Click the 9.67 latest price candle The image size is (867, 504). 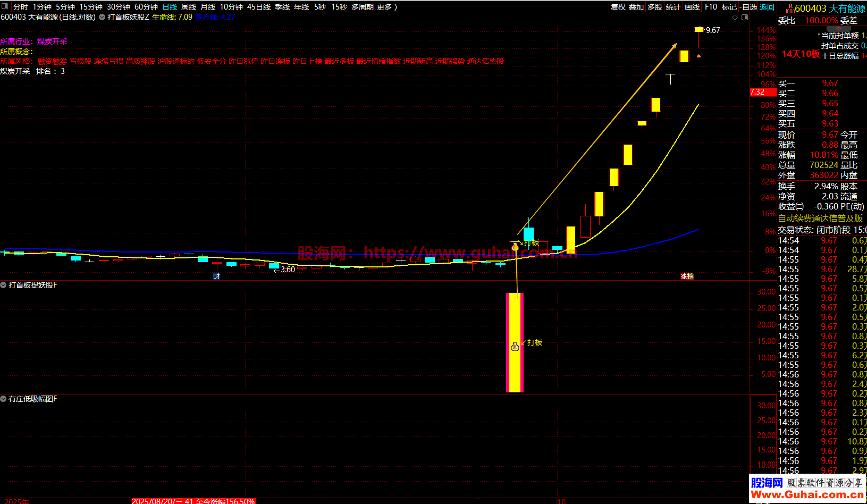pos(698,30)
